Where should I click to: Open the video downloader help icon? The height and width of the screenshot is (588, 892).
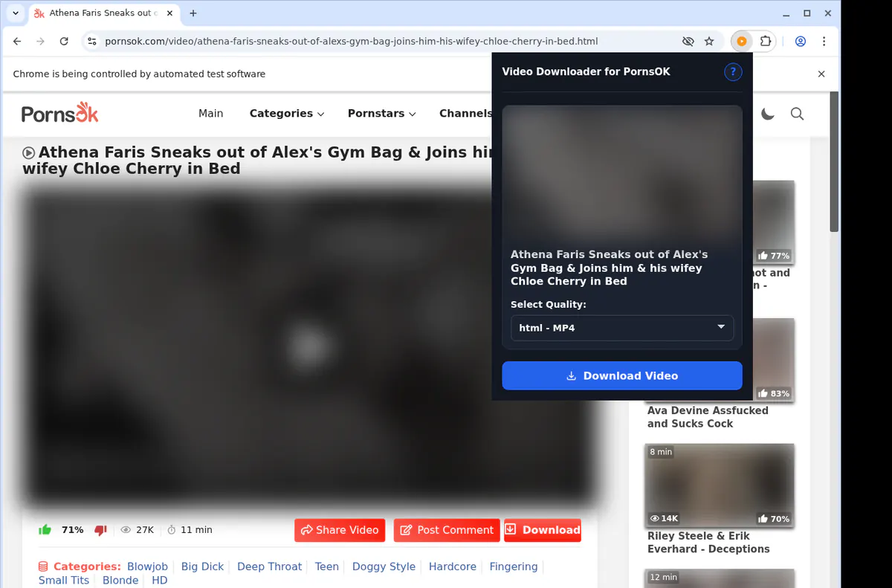(733, 71)
